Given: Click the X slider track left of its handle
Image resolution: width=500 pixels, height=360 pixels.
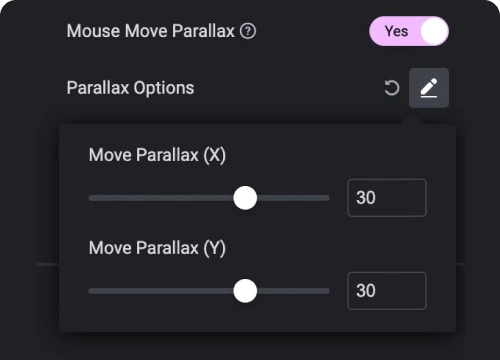Looking at the screenshot, I should [x=161, y=198].
